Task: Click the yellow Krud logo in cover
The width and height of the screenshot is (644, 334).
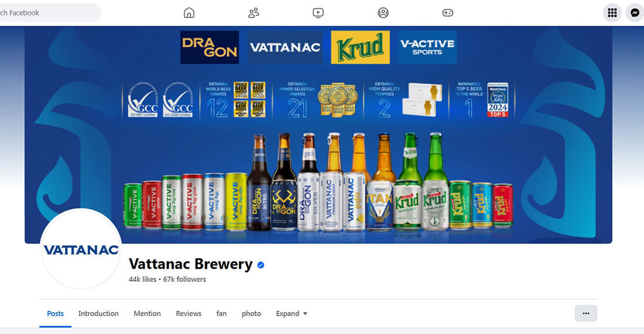Action: click(360, 47)
